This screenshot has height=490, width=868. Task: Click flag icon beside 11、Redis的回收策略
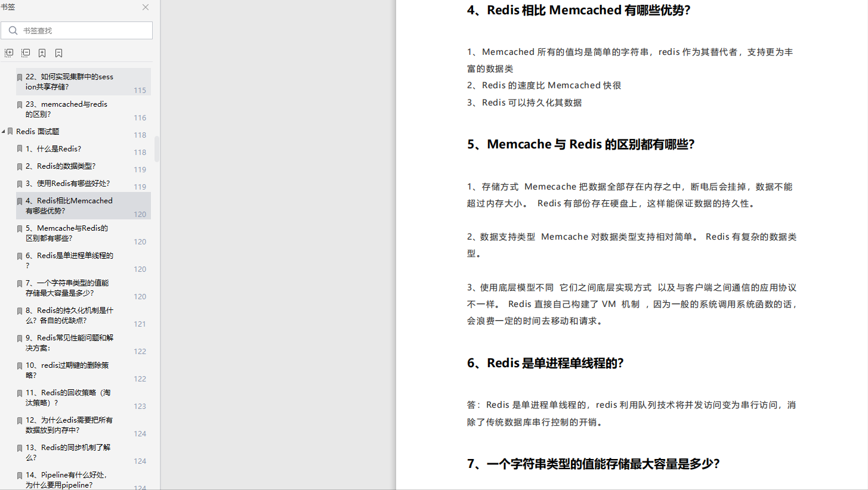20,393
